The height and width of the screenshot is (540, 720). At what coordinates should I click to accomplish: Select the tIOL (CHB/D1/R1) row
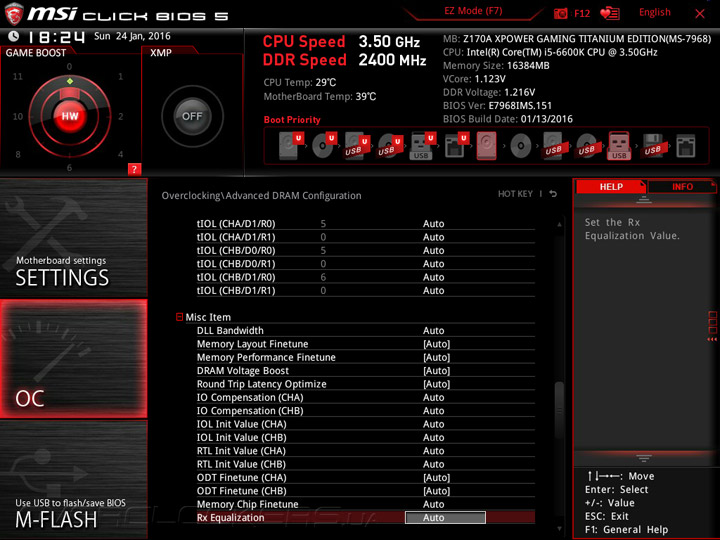click(366, 290)
